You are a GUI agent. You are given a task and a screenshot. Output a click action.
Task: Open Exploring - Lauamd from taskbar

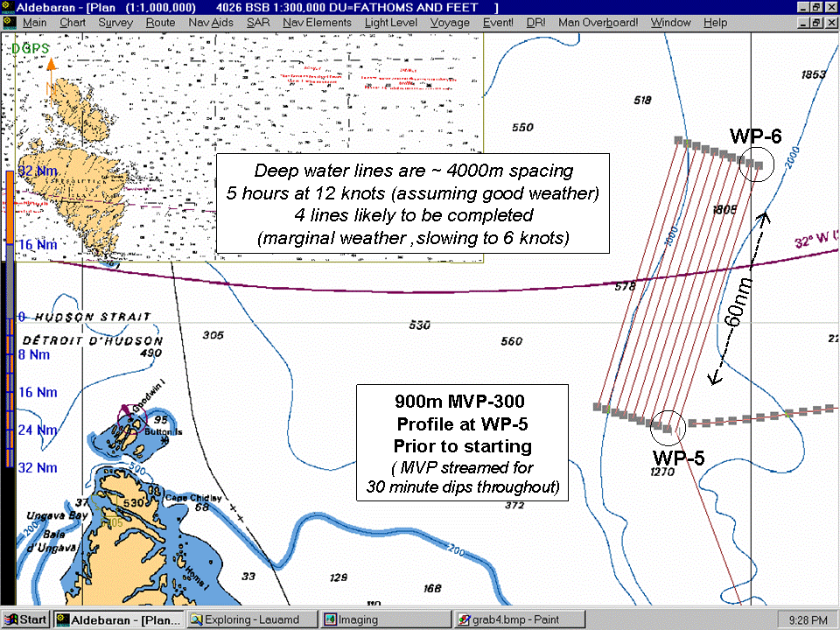click(x=252, y=619)
